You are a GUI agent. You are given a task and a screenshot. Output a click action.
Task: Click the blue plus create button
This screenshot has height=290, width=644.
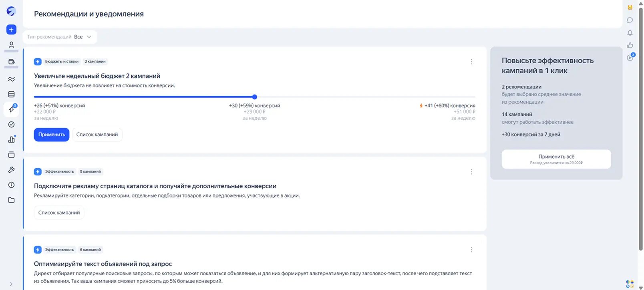[11, 30]
